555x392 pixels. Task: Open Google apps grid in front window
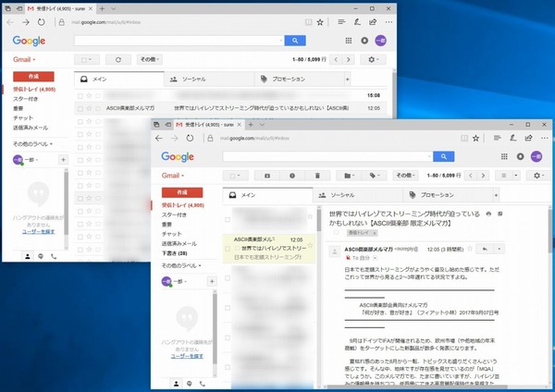[504, 156]
